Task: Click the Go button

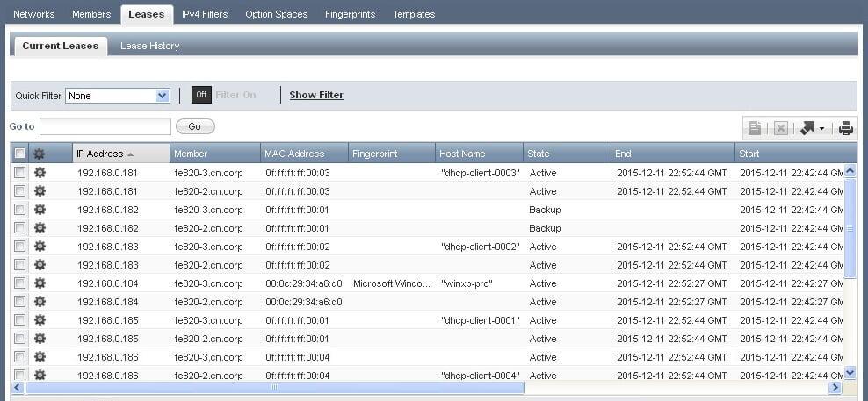Action: tap(195, 126)
